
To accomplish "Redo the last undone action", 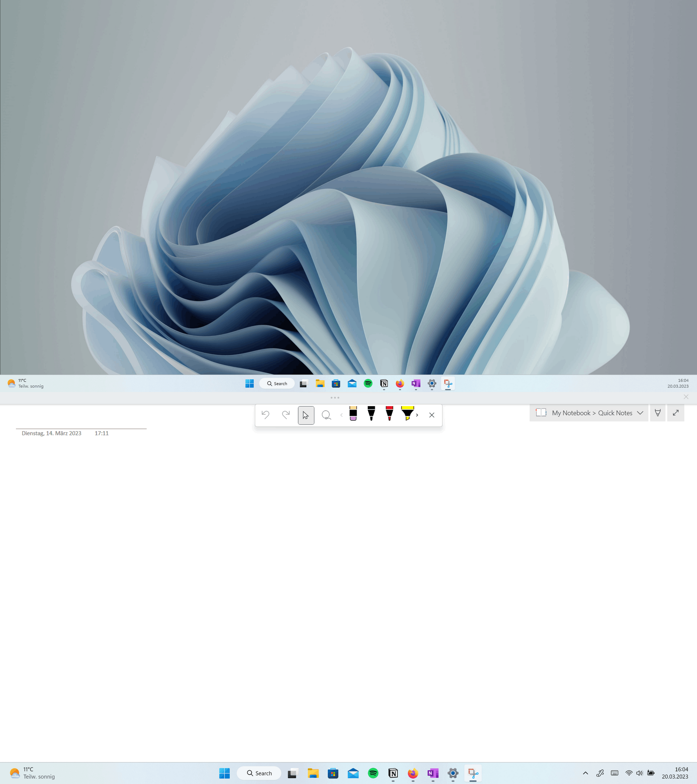I will [x=286, y=415].
